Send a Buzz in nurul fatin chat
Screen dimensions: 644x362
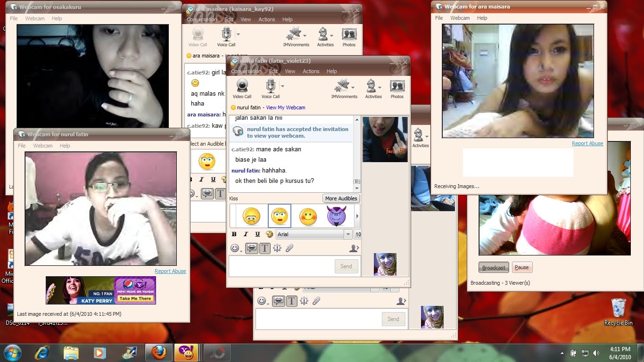click(x=277, y=248)
